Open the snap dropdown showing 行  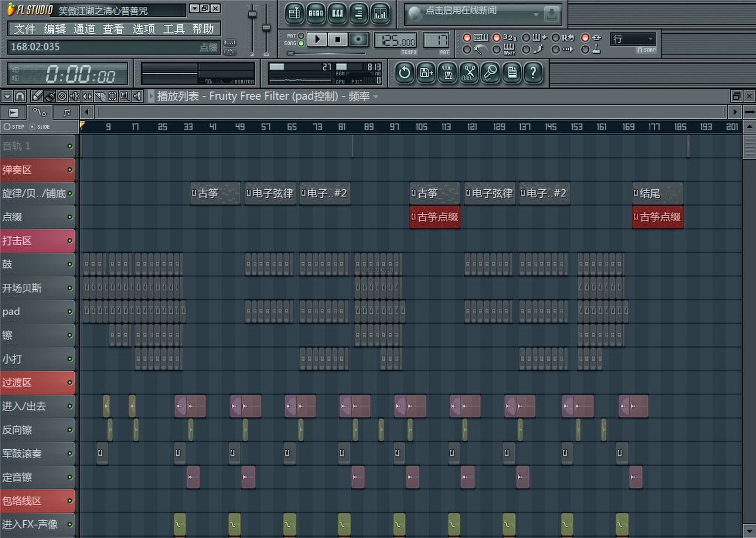tap(633, 39)
